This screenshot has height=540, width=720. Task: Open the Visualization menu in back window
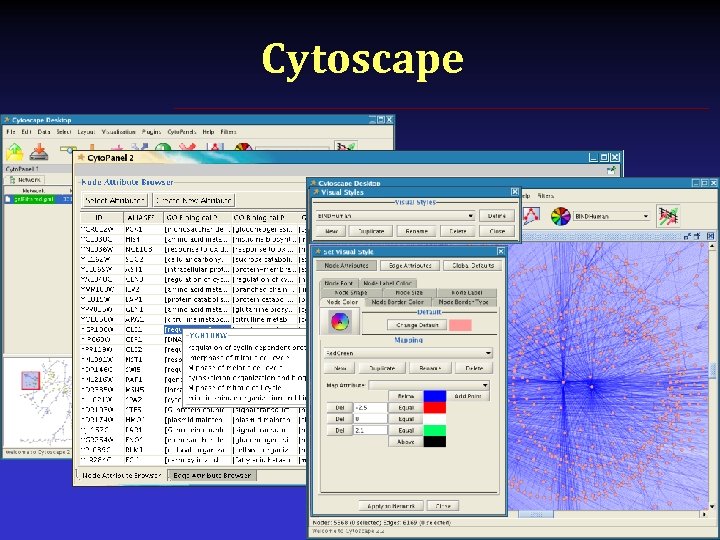118,132
